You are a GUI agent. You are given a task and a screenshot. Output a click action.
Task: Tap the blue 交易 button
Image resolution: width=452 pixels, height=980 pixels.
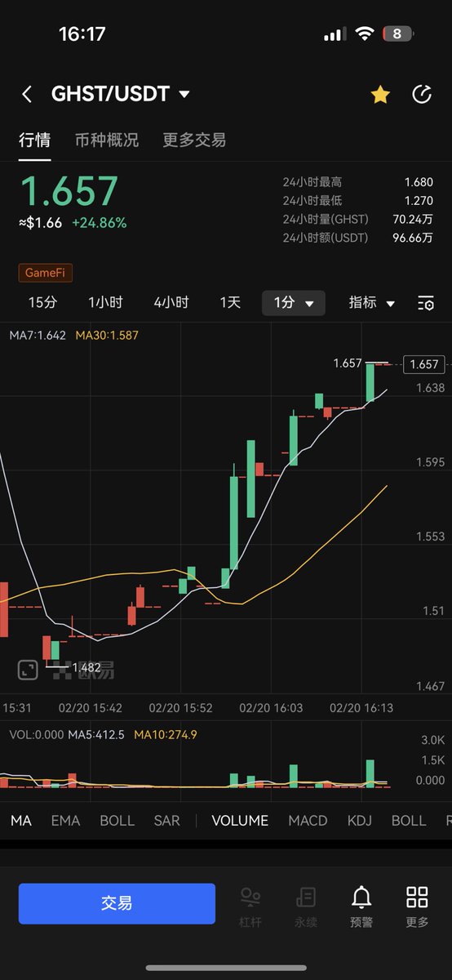pos(117,903)
